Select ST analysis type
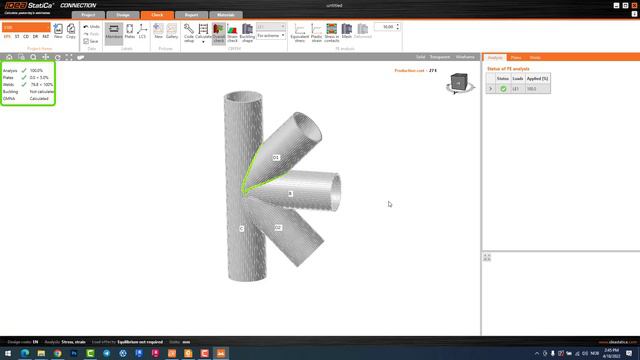 17,36
